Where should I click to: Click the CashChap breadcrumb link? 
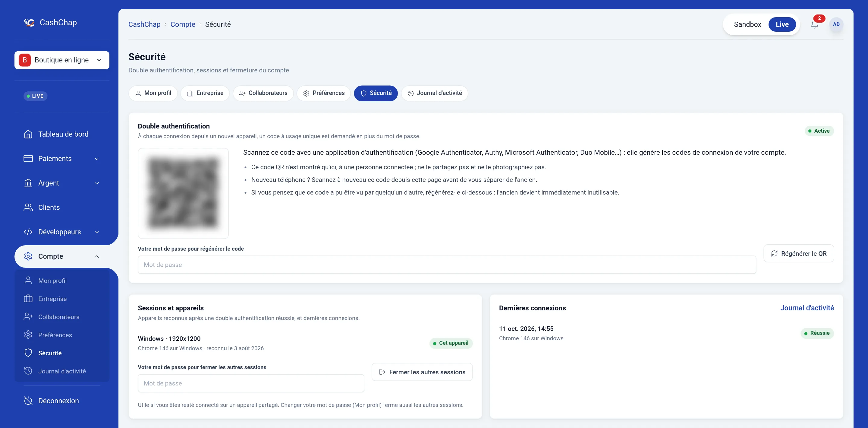(144, 24)
